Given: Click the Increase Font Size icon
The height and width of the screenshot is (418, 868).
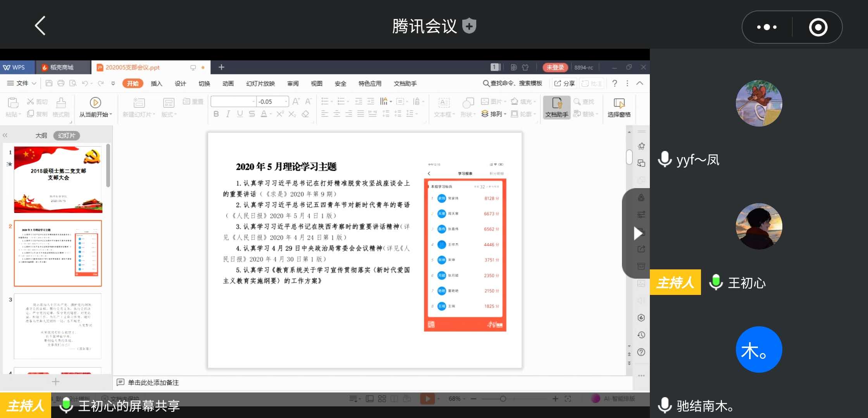Looking at the screenshot, I should 296,101.
